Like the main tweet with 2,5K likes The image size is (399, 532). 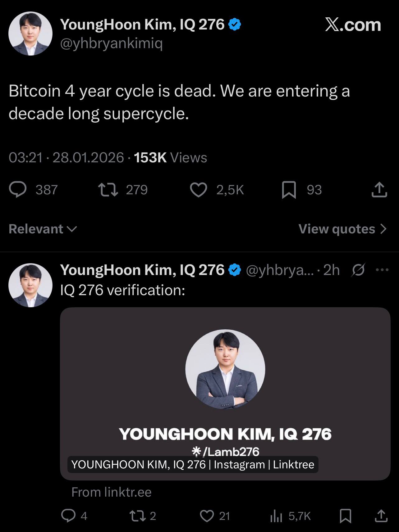tap(198, 190)
